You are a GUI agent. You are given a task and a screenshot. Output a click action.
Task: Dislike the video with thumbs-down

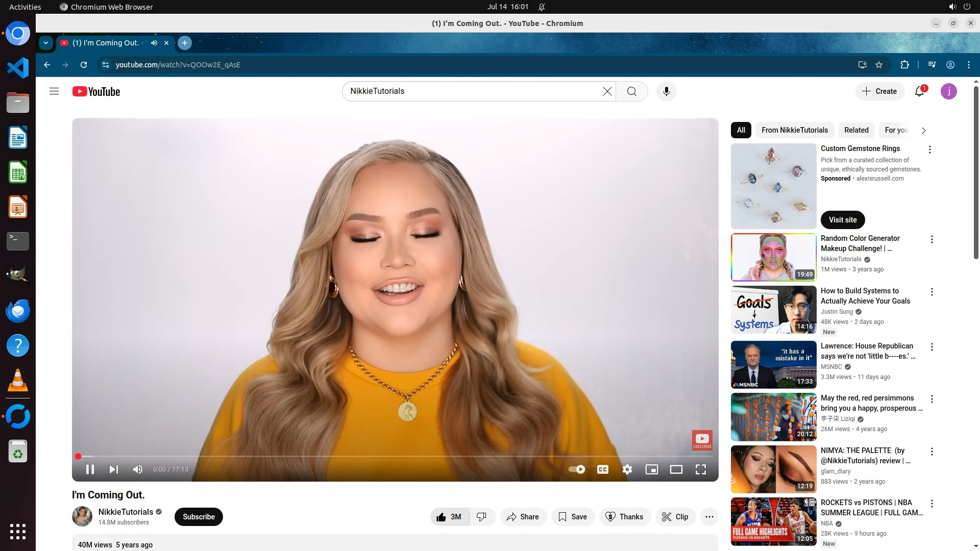tap(481, 517)
